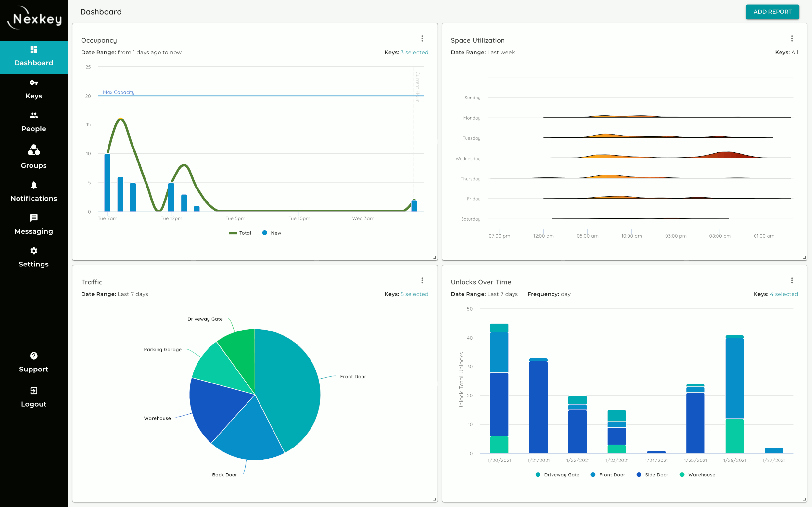Click the People icon in sidebar
Viewport: 812px width, 507px height.
coord(33,115)
